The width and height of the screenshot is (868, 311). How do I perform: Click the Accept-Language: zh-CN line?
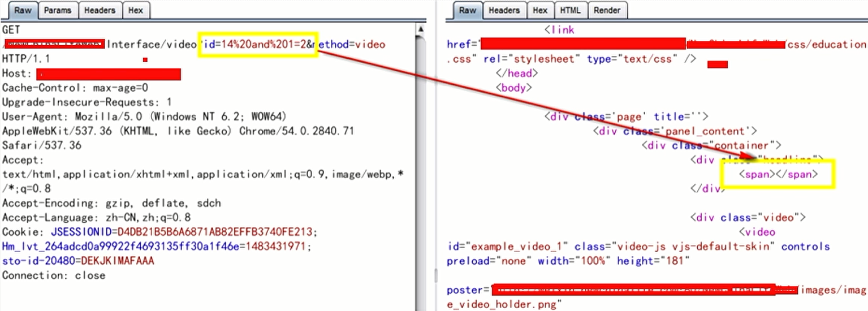click(x=96, y=218)
